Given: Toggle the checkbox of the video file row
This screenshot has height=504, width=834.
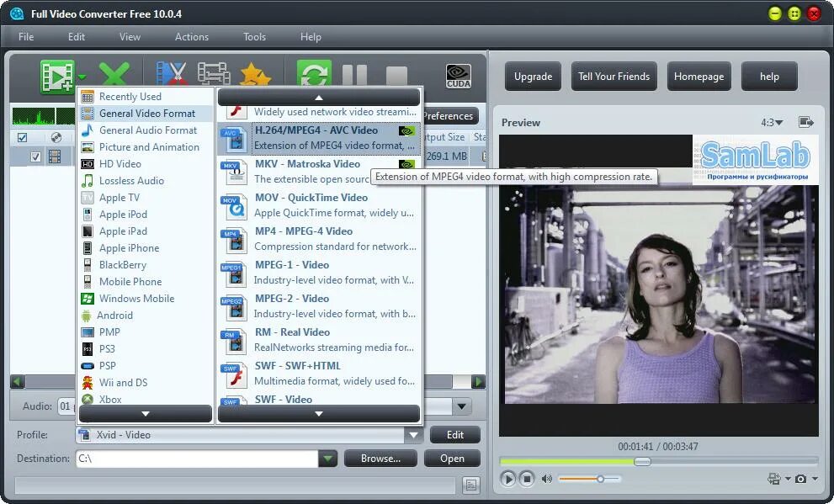Looking at the screenshot, I should [35, 157].
